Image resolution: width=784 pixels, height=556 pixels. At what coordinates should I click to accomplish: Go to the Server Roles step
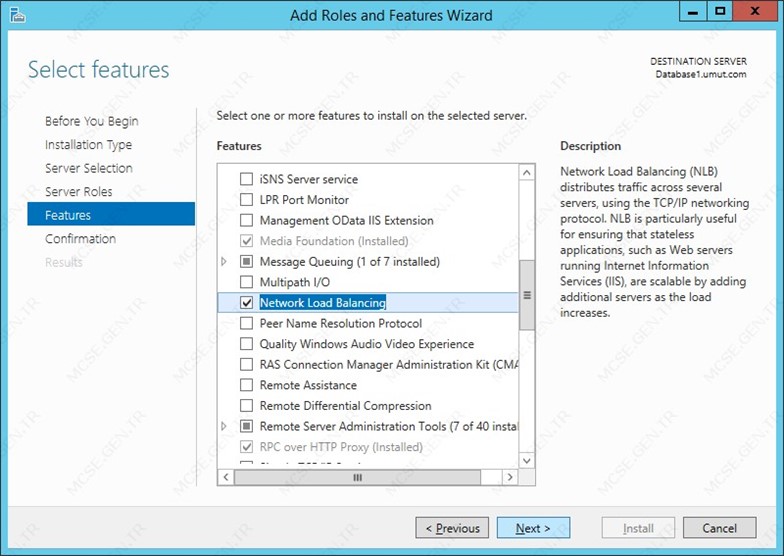78,192
